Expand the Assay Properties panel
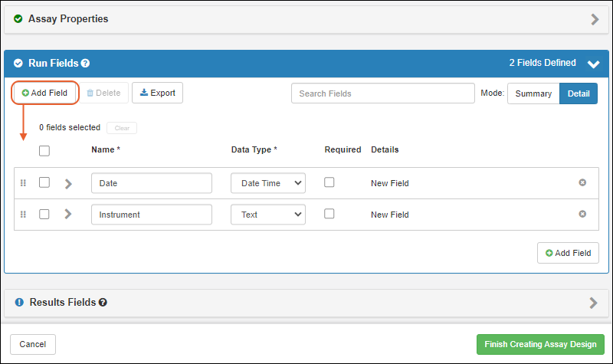 pyautogui.click(x=595, y=19)
